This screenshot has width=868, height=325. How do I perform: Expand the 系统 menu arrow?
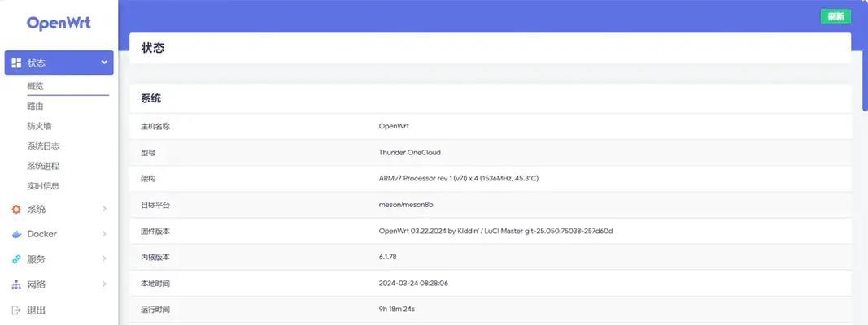104,209
